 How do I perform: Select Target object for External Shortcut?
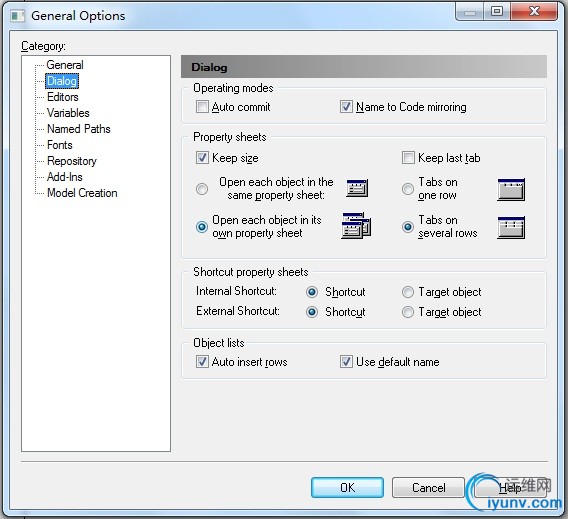pyautogui.click(x=408, y=312)
